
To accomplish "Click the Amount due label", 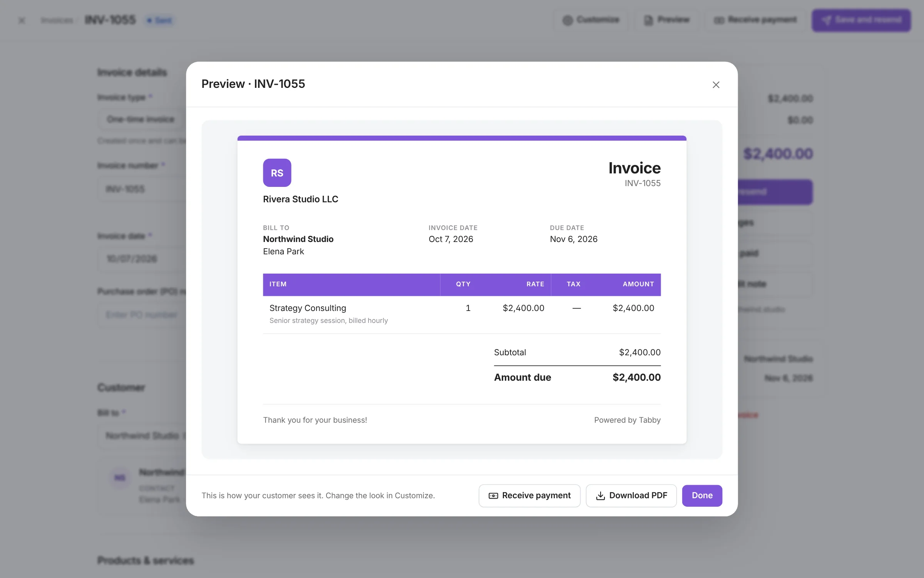I will pyautogui.click(x=522, y=377).
